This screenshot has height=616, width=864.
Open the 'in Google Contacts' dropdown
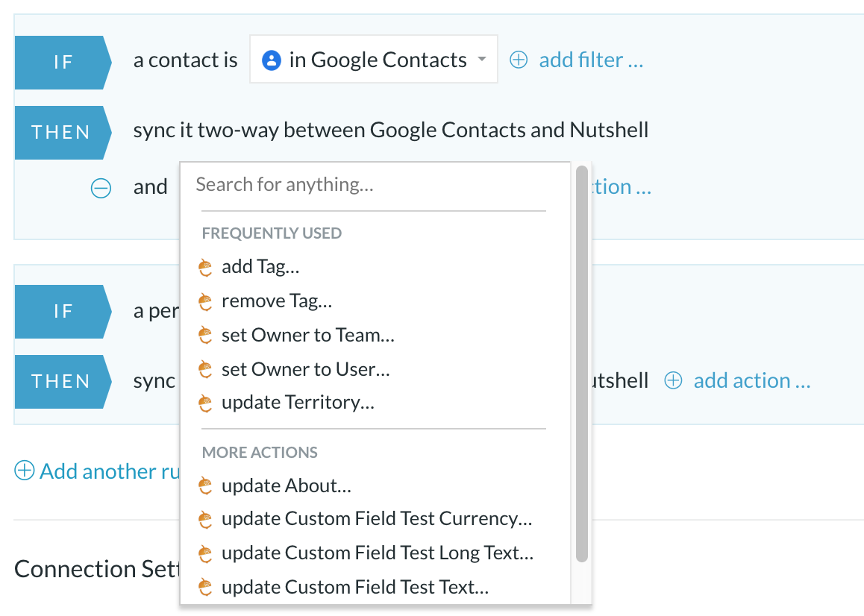(374, 60)
